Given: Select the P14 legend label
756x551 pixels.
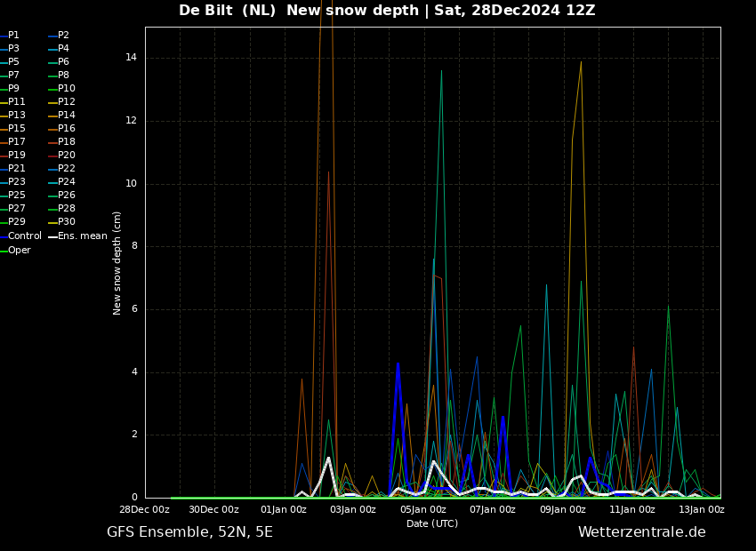Looking at the screenshot, I should (x=67, y=116).
